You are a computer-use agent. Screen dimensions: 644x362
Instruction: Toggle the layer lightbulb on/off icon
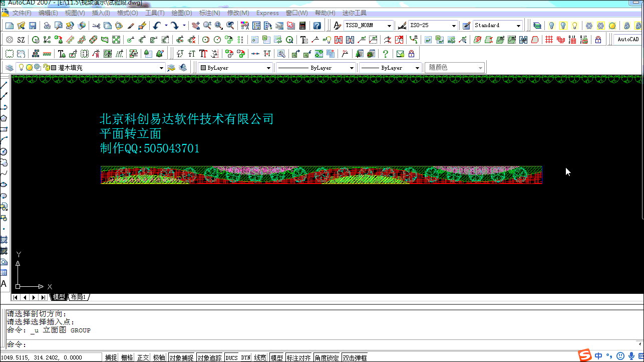pos(21,67)
